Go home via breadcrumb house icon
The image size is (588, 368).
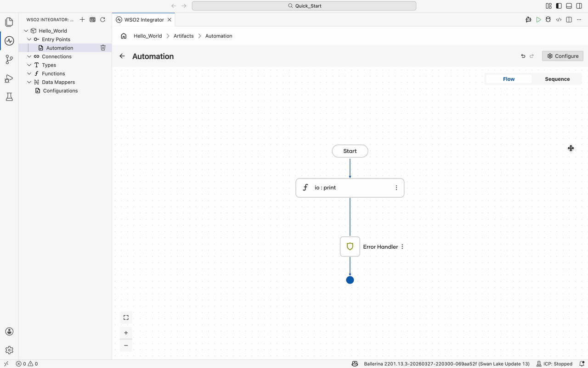coord(124,36)
